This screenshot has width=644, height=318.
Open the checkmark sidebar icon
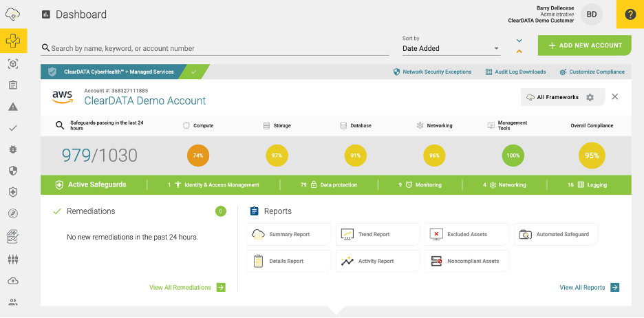13,128
